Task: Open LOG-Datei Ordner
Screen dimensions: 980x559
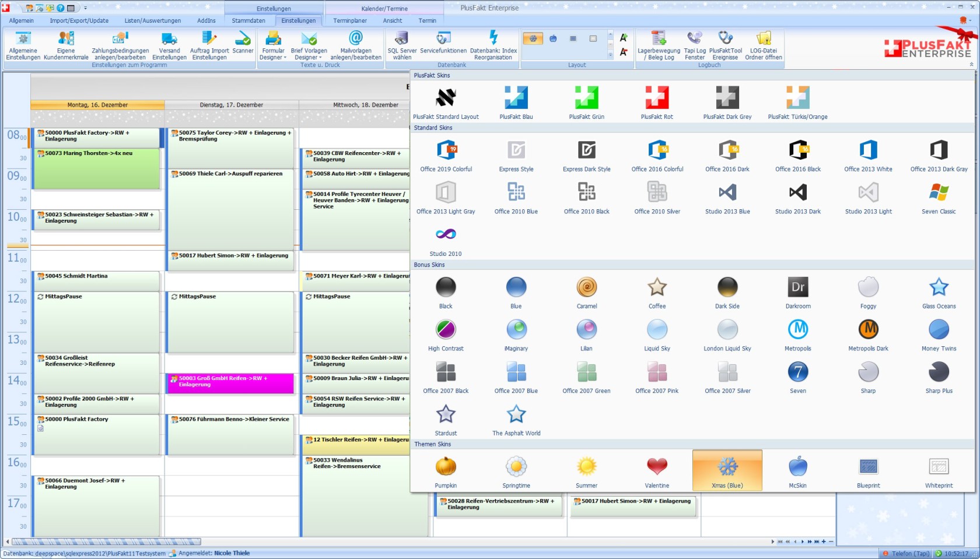Action: (764, 45)
